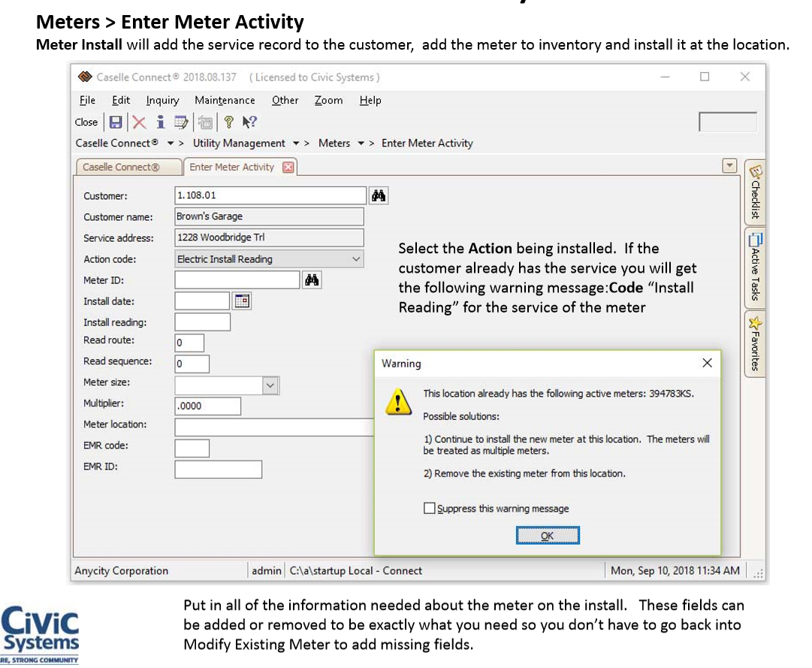Click Enter Meter Activity breadcrumb text
This screenshot has height=668, width=812.
427,144
